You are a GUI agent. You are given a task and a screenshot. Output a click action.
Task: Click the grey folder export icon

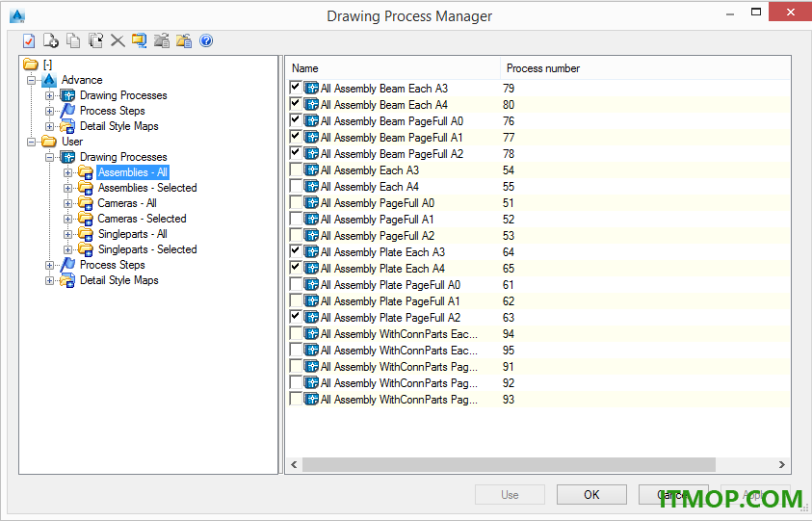click(x=162, y=40)
